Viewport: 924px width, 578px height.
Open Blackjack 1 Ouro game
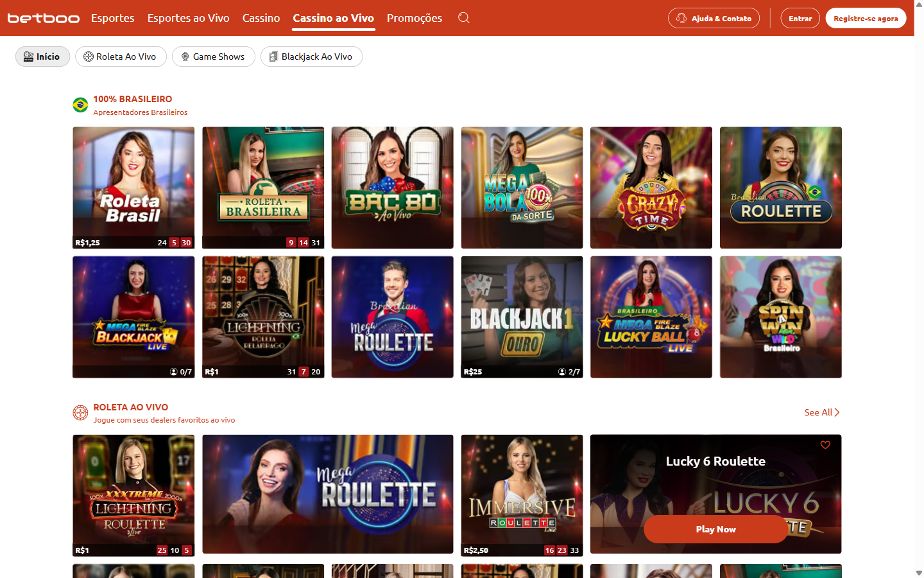pos(522,317)
